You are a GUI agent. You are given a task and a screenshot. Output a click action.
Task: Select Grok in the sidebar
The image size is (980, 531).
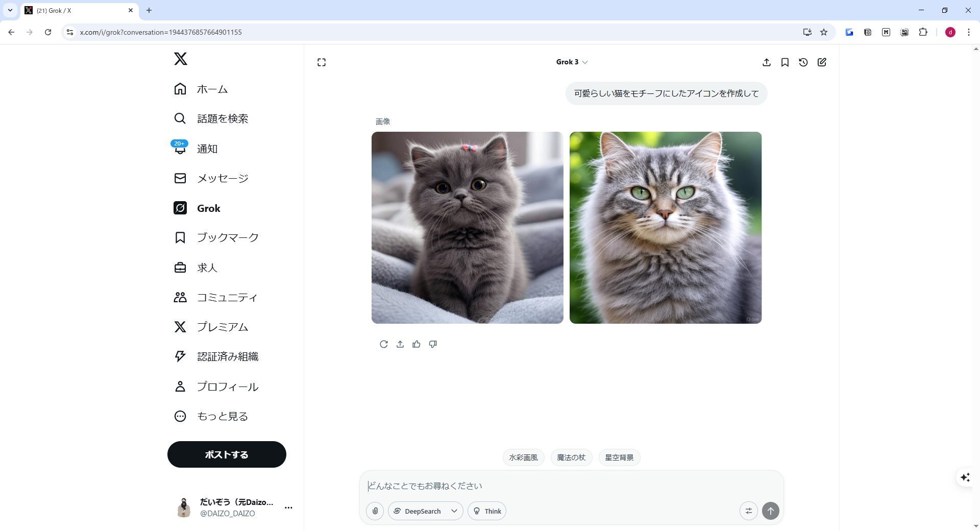pos(209,208)
